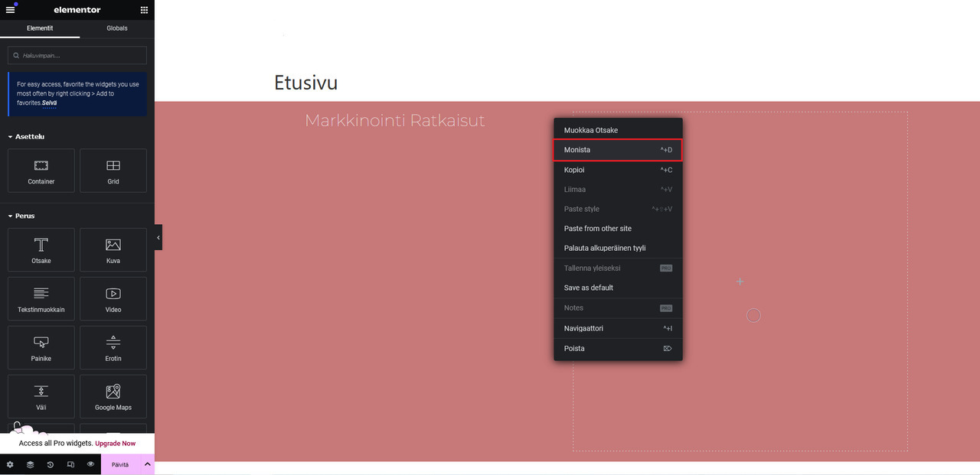Image resolution: width=980 pixels, height=475 pixels.
Task: Select the Painike button widget
Action: click(x=41, y=347)
